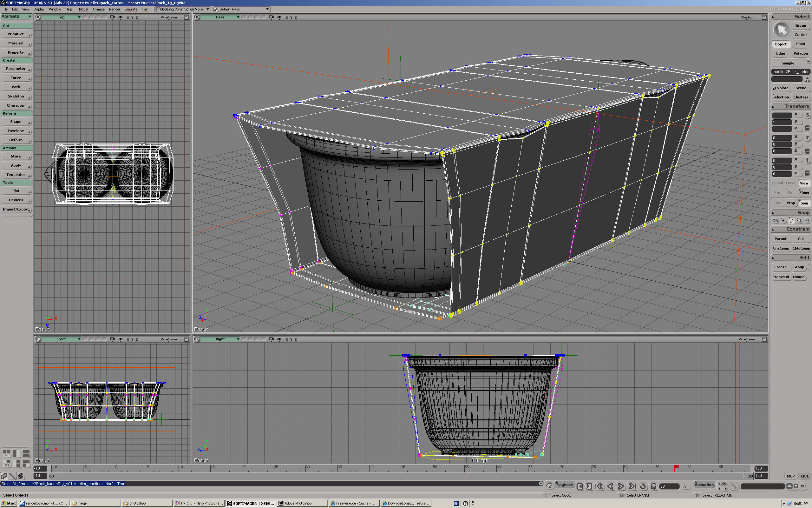Toggle eye icon in Front viewport
Screen dimensions: 812x508
[121, 339]
